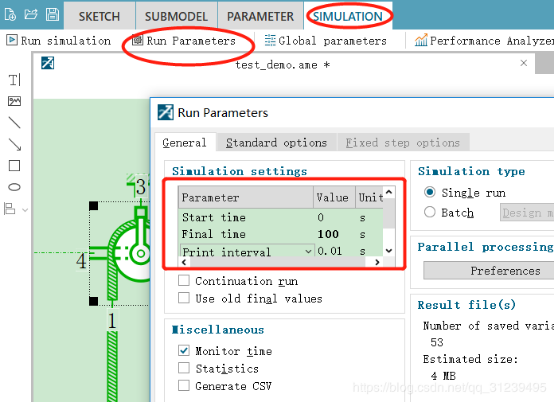Click the parameter table scroll down arrow
The height and width of the screenshot is (402, 554).
[389, 250]
